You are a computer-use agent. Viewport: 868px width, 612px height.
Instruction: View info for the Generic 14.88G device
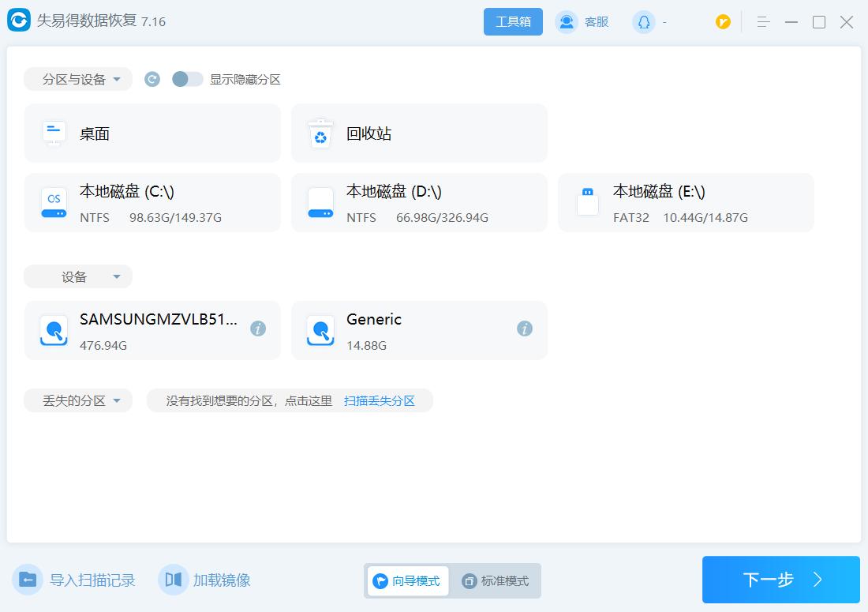(524, 328)
